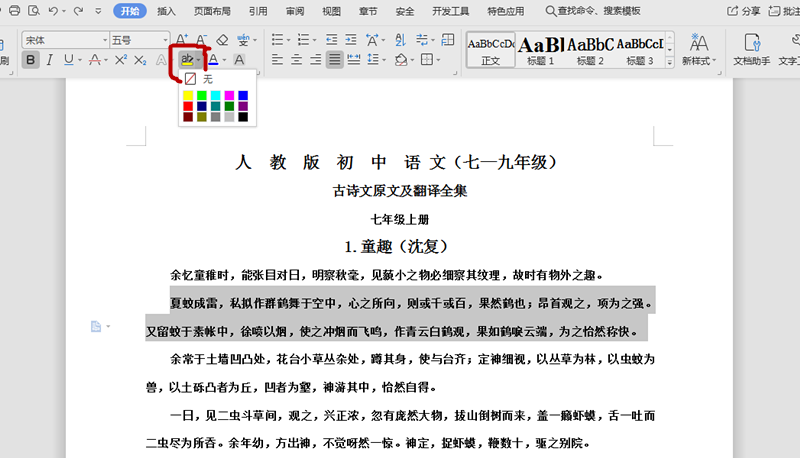Decrease font size with A- icon
800x458 pixels.
pos(202,39)
